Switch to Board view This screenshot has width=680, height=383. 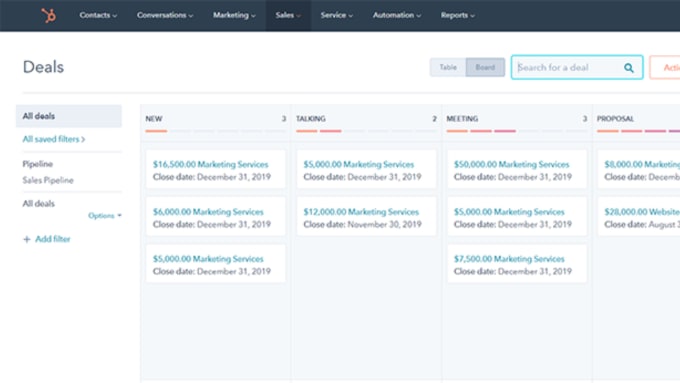point(485,67)
